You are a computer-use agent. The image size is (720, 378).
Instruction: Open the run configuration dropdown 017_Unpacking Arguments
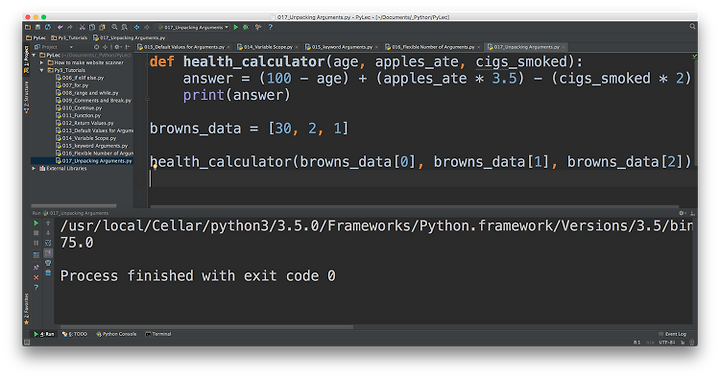[x=193, y=27]
